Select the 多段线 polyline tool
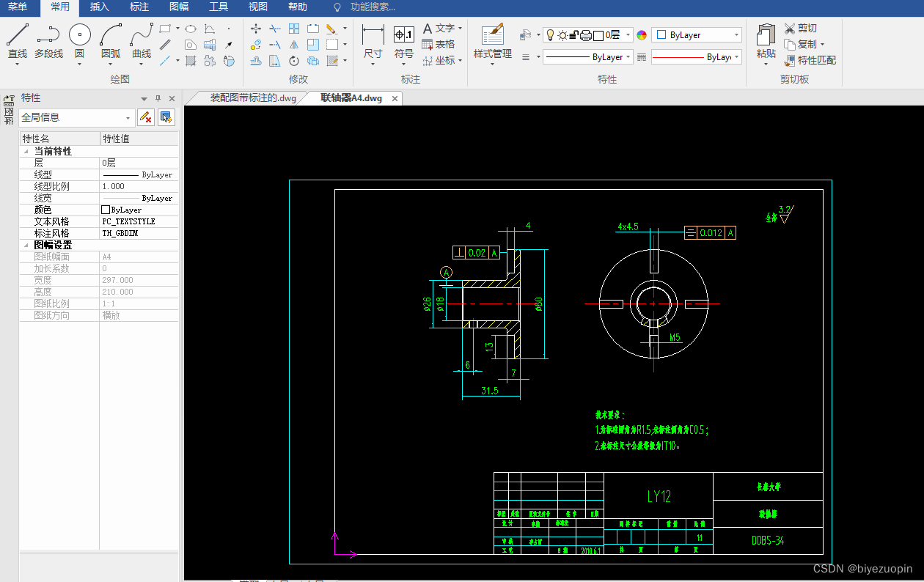The width and height of the screenshot is (924, 582). (x=48, y=42)
